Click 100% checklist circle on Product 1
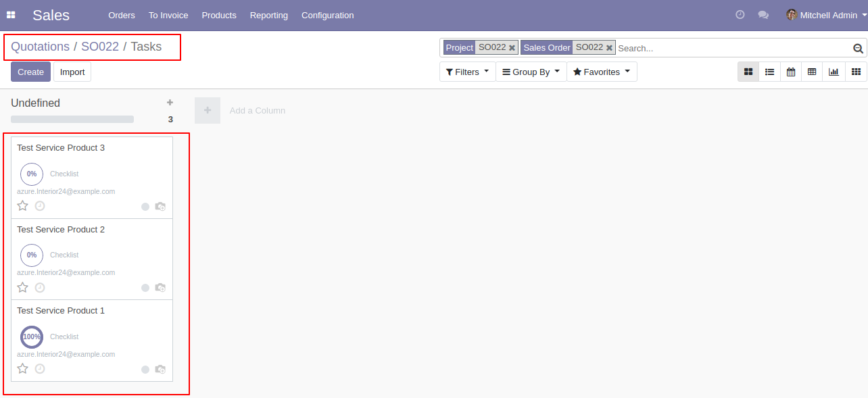Viewport: 868px width, 398px height. pos(32,337)
